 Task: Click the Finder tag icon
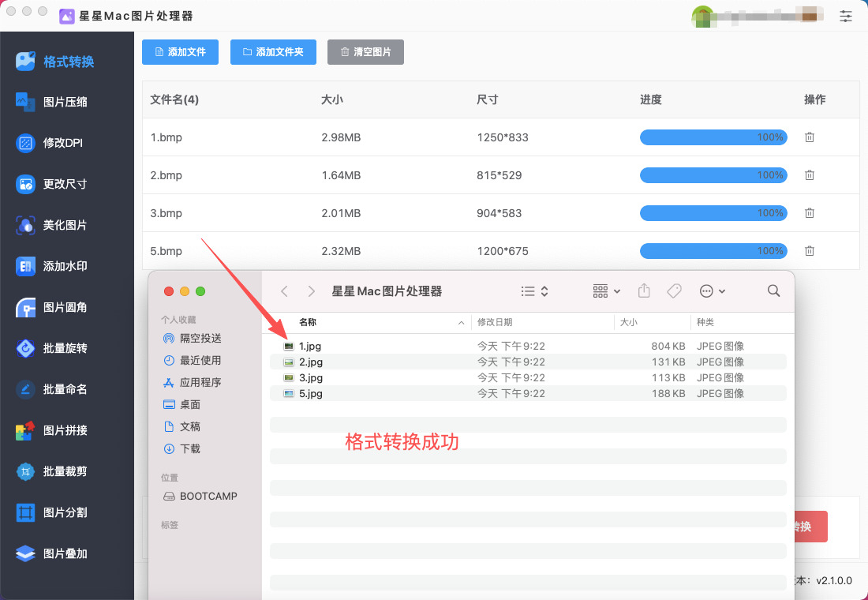674,291
